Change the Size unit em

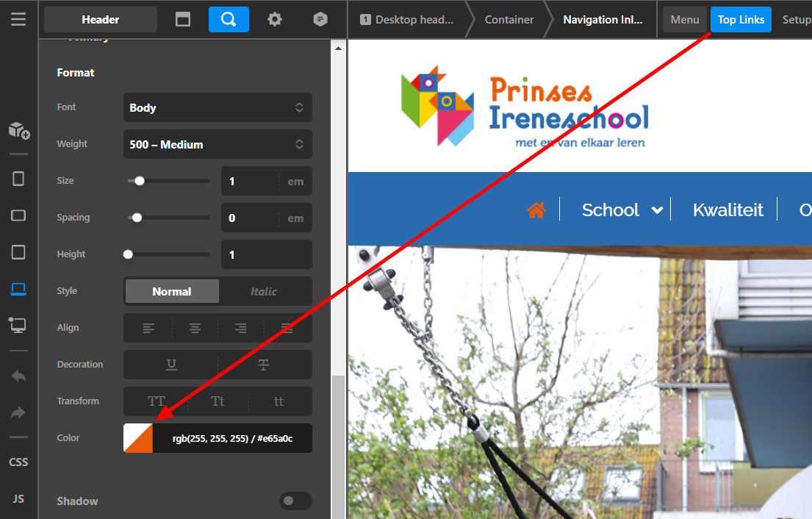pyautogui.click(x=295, y=182)
